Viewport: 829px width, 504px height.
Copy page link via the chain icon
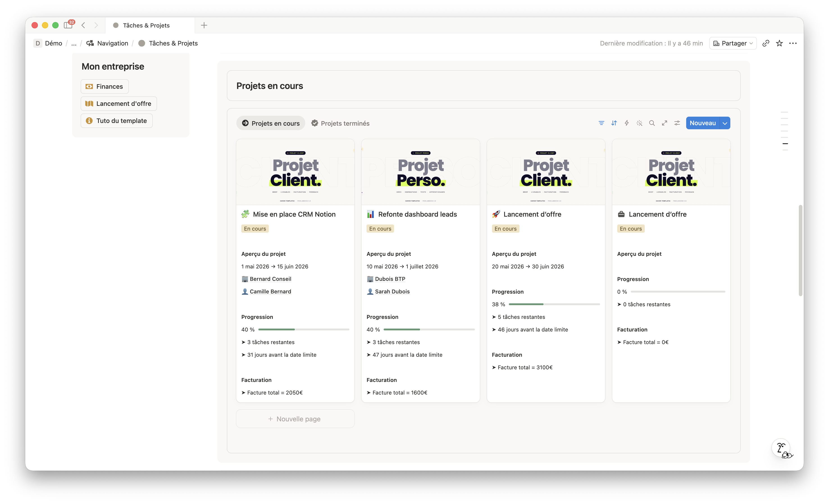tap(766, 43)
